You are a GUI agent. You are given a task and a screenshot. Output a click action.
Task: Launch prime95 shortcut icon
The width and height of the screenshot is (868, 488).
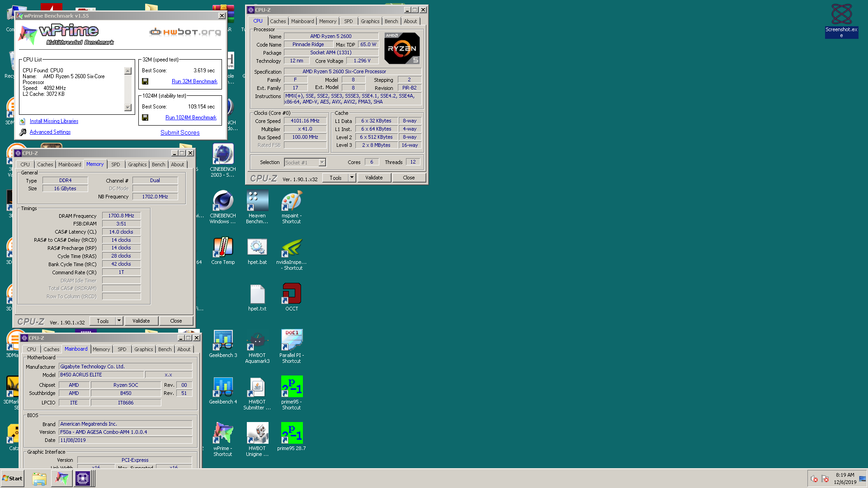point(292,393)
